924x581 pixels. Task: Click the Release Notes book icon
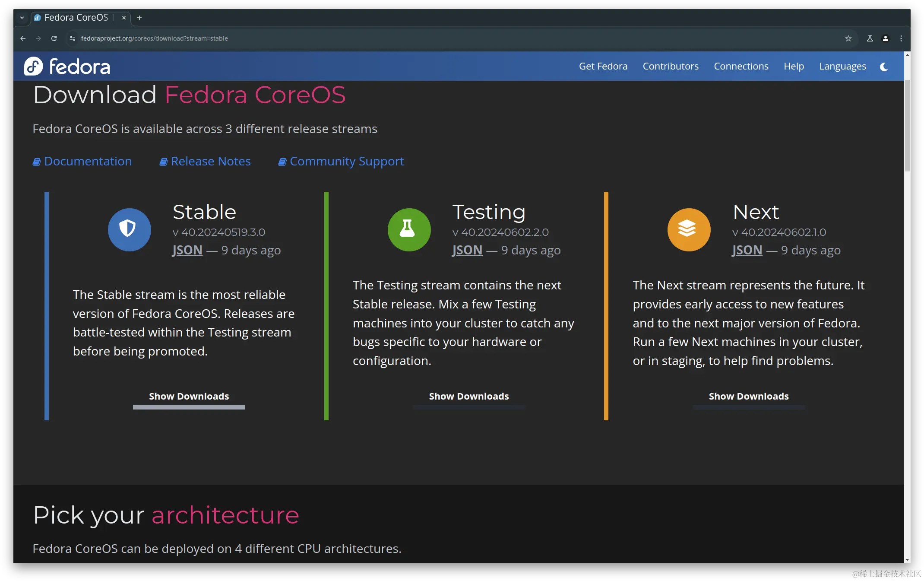click(164, 162)
